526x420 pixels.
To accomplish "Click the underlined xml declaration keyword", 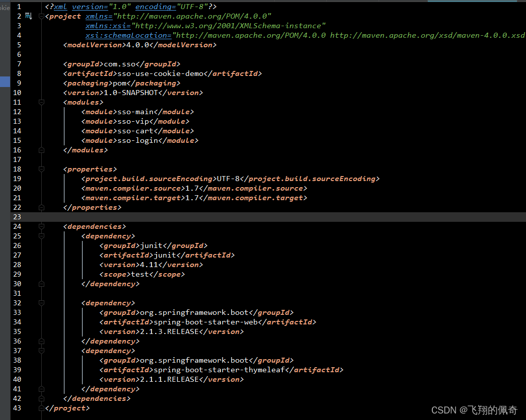I will click(60, 7).
